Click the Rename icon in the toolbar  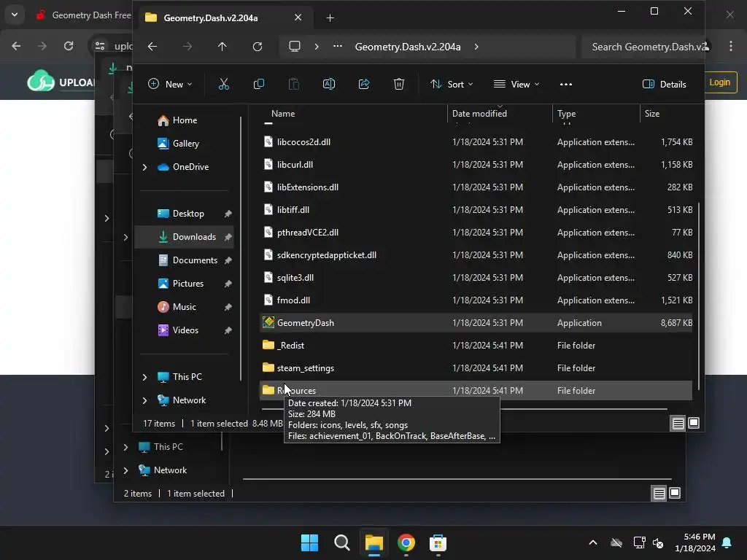click(329, 85)
